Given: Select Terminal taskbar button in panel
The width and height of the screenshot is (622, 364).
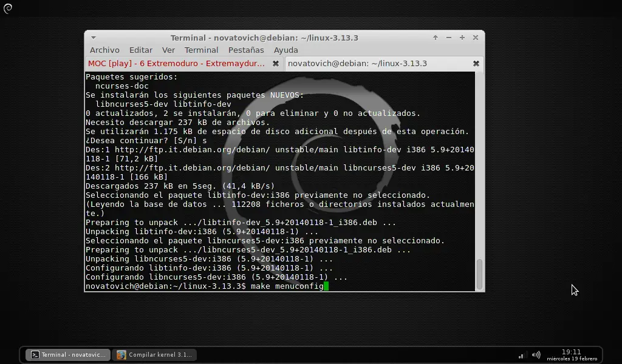Looking at the screenshot, I should (68, 354).
